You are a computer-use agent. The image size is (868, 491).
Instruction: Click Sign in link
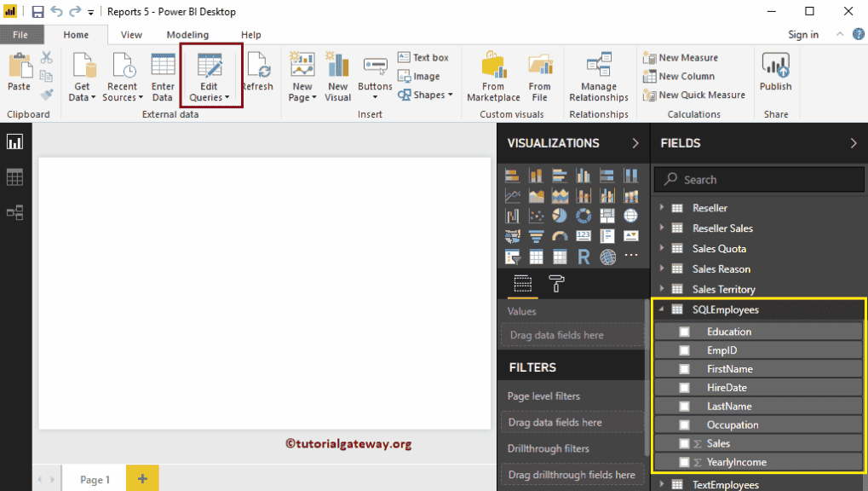(803, 34)
